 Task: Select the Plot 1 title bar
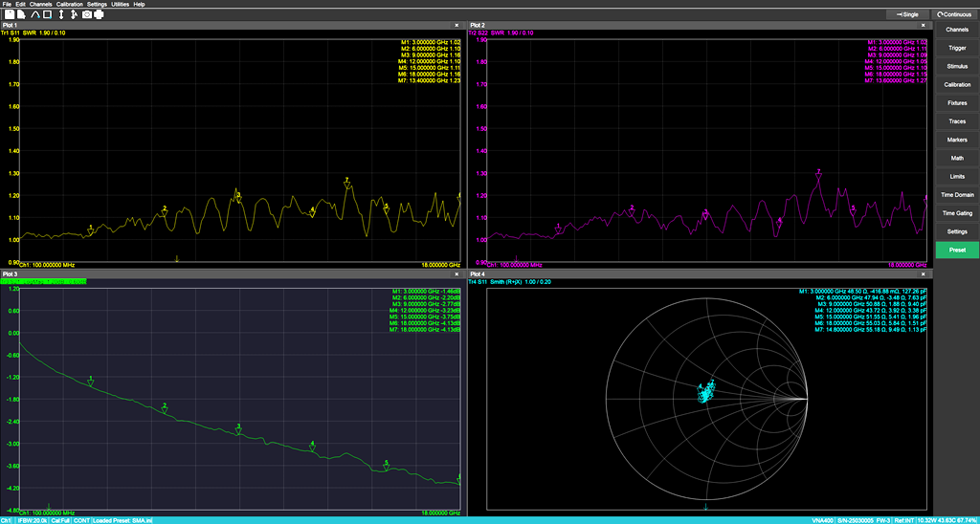233,25
